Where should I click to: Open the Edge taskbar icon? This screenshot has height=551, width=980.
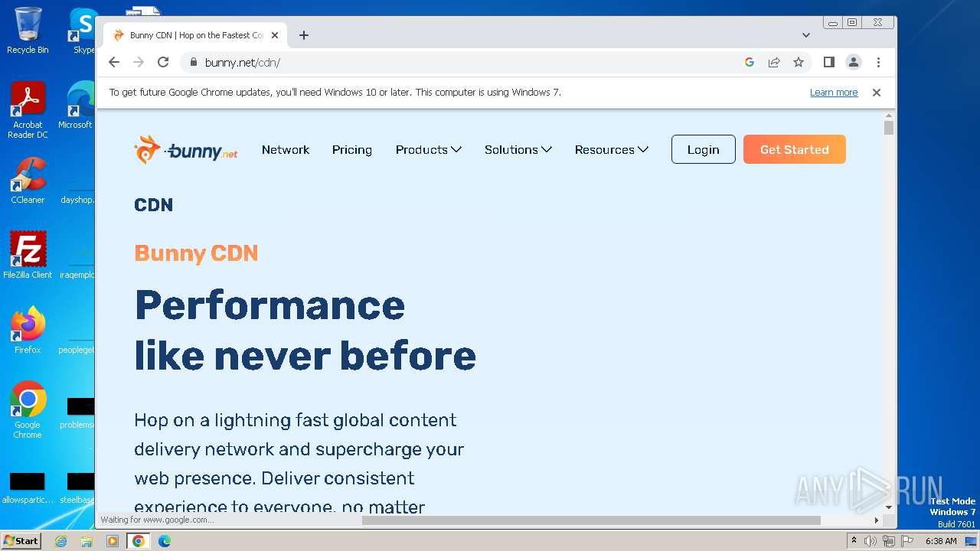(x=165, y=541)
